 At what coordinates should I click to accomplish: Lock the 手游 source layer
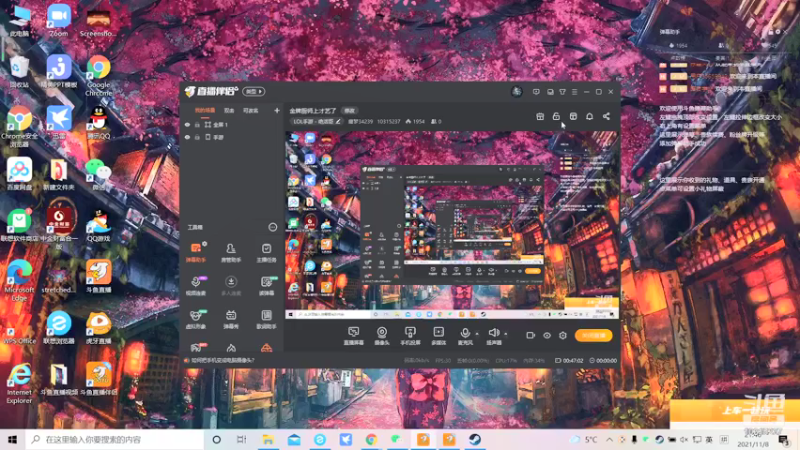coord(197,137)
